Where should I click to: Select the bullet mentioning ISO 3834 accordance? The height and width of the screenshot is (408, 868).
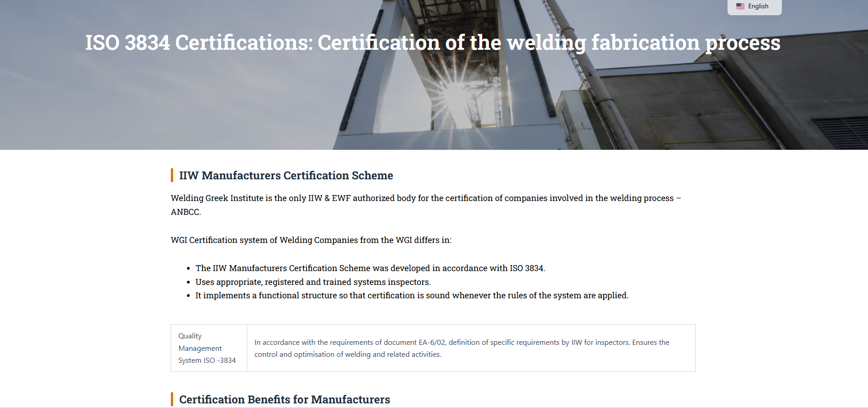[x=370, y=268]
